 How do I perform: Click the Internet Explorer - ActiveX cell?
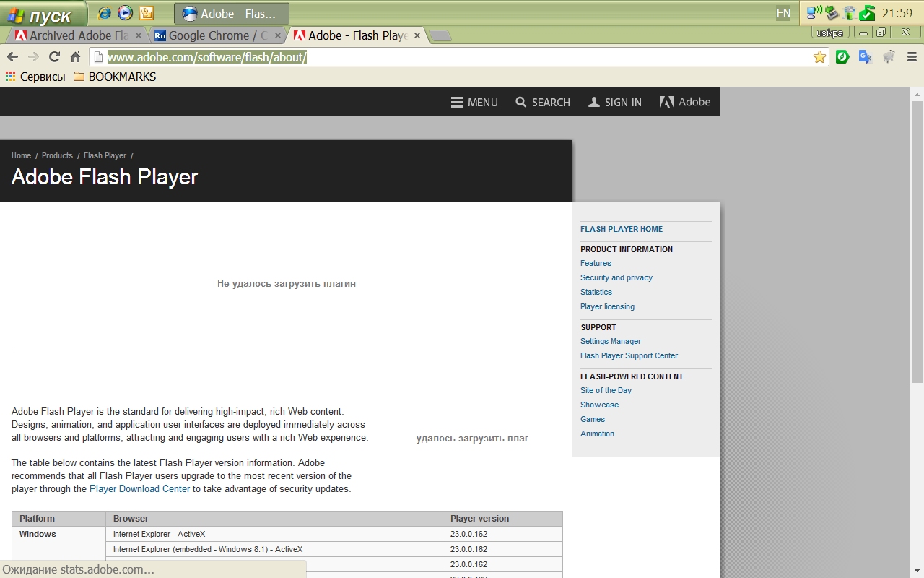tap(274, 534)
